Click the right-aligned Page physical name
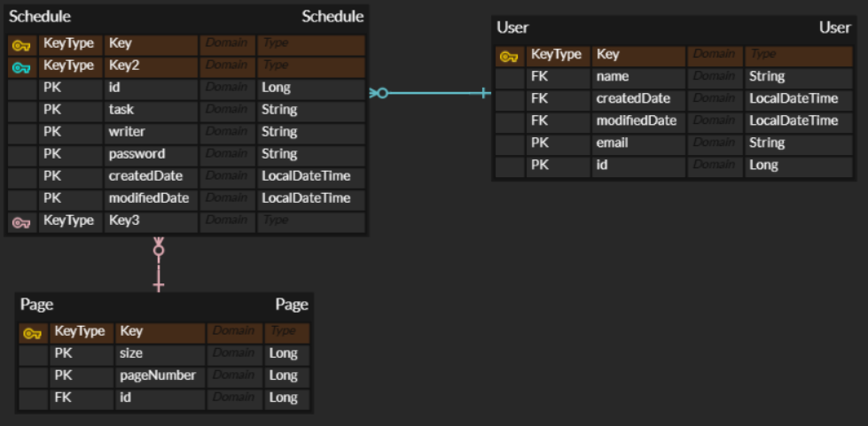 click(292, 305)
